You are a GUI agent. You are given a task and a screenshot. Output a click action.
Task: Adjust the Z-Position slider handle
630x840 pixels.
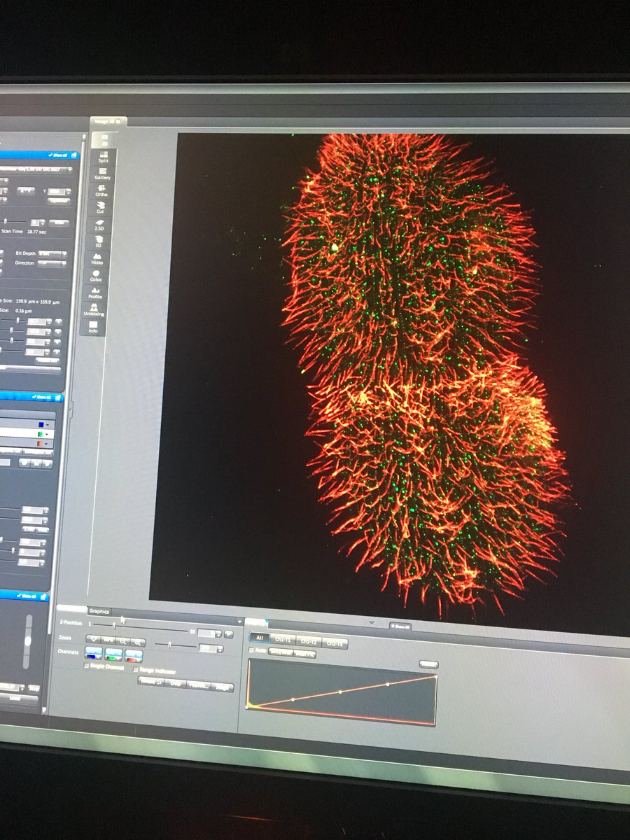click(115, 625)
